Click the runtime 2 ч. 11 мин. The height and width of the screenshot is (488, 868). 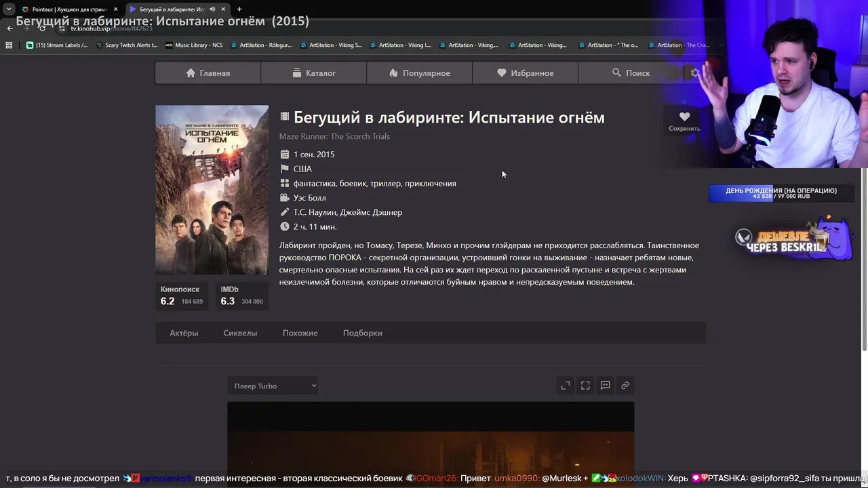pos(315,227)
